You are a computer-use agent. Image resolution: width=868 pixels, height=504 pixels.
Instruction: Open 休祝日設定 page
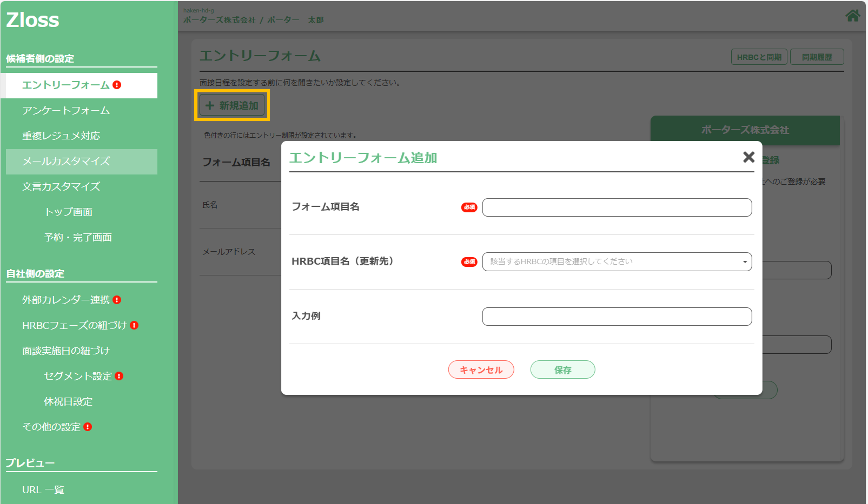click(68, 401)
